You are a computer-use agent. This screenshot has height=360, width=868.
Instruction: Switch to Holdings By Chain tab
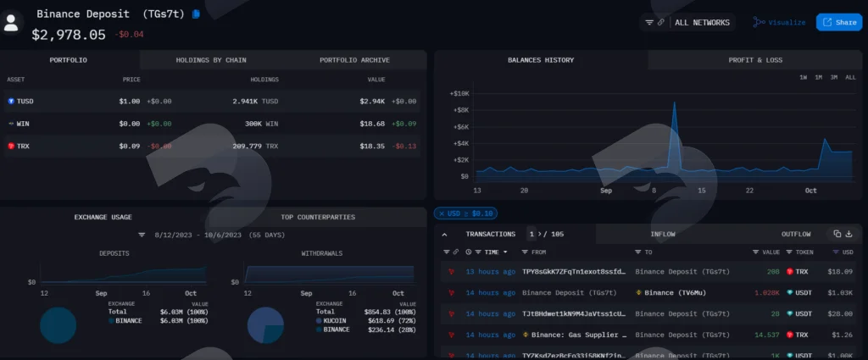(x=211, y=60)
